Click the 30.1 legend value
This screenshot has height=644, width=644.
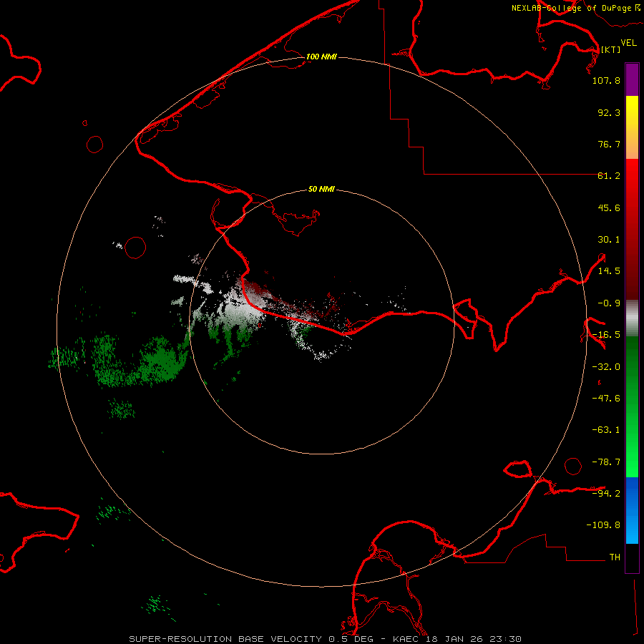pyautogui.click(x=609, y=240)
